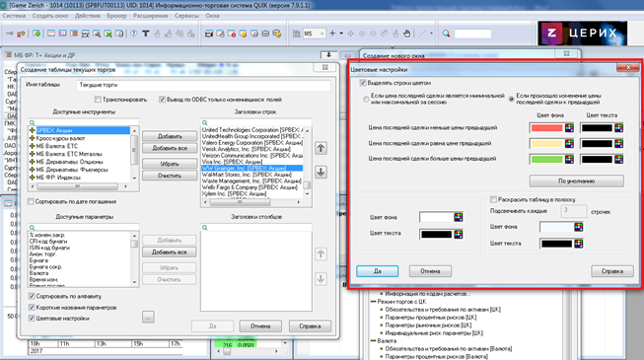Enable 'Раскрасить таблицу в полоску' checkbox
644x360 pixels.
pyautogui.click(x=493, y=199)
